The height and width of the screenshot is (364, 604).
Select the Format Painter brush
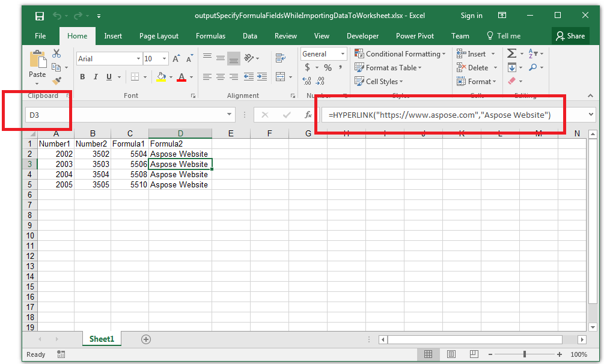pos(56,80)
